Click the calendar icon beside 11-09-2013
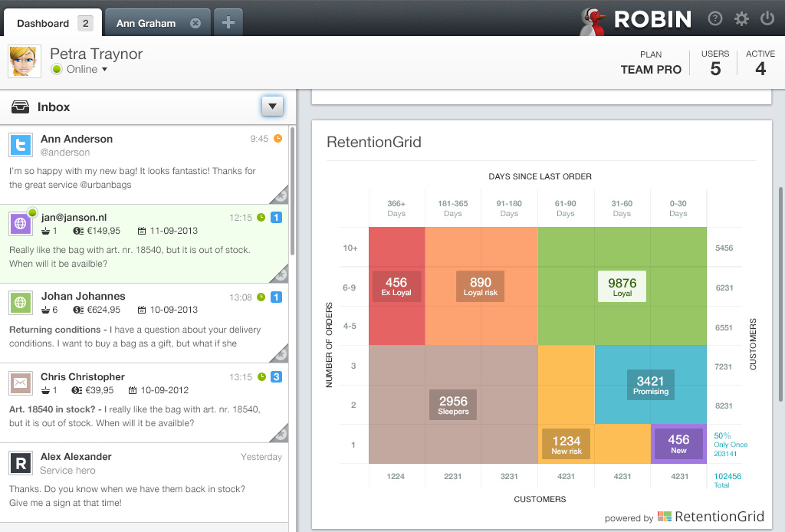The height and width of the screenshot is (532, 785). [x=142, y=231]
